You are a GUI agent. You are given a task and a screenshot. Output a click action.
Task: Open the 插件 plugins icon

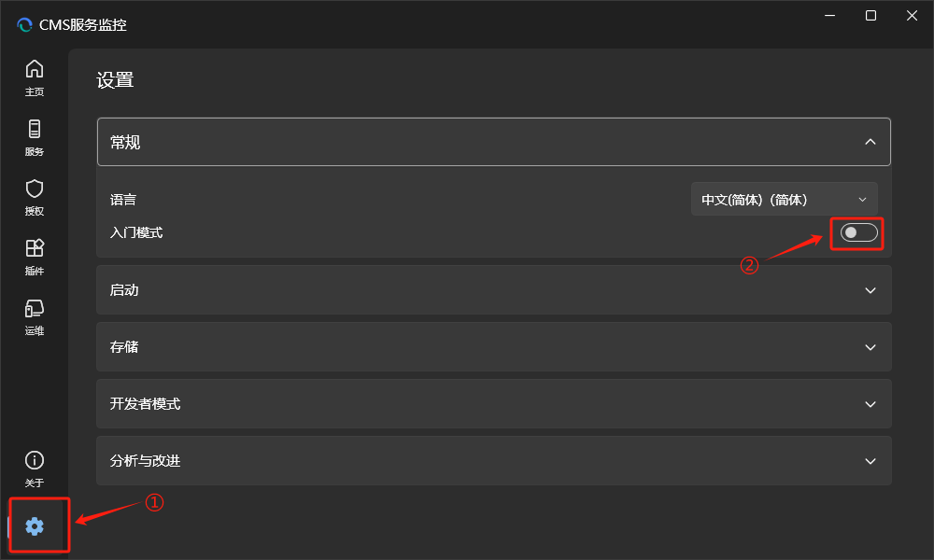tap(35, 248)
